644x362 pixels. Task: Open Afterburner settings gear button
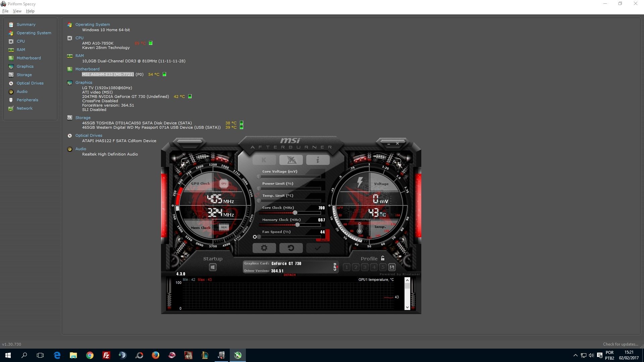pos(264,248)
